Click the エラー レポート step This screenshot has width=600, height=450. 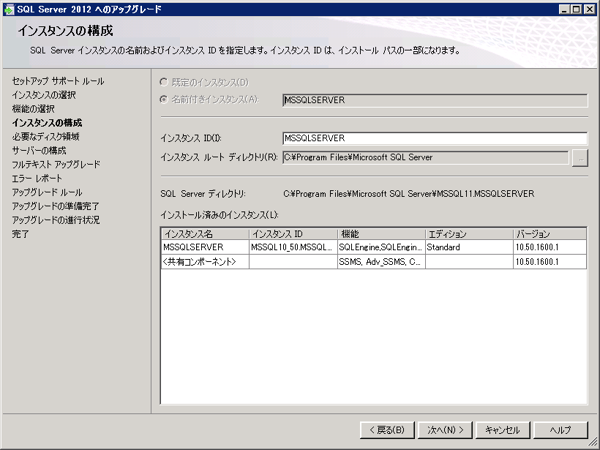[37, 178]
